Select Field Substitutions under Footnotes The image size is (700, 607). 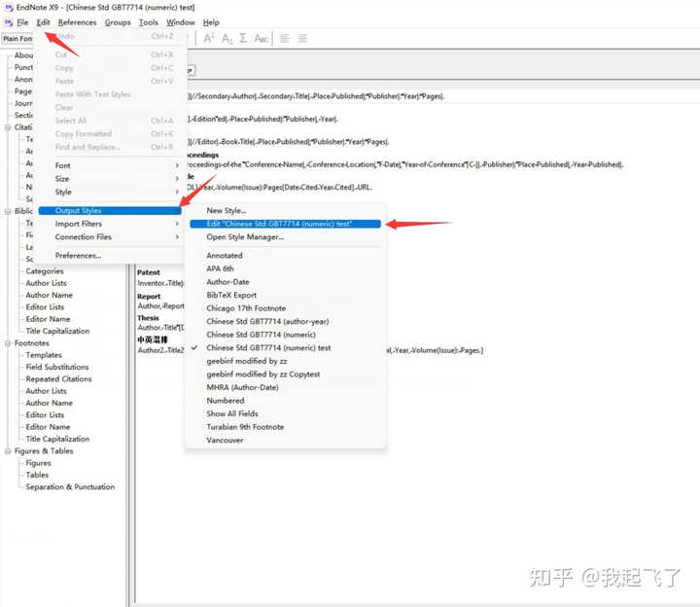pyautogui.click(x=57, y=367)
